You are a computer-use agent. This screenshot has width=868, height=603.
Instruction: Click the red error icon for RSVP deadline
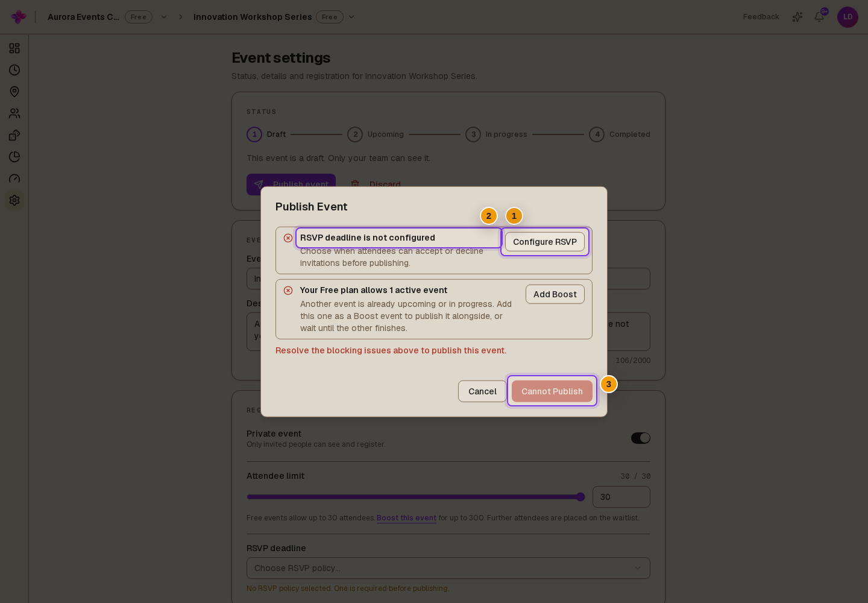click(288, 238)
